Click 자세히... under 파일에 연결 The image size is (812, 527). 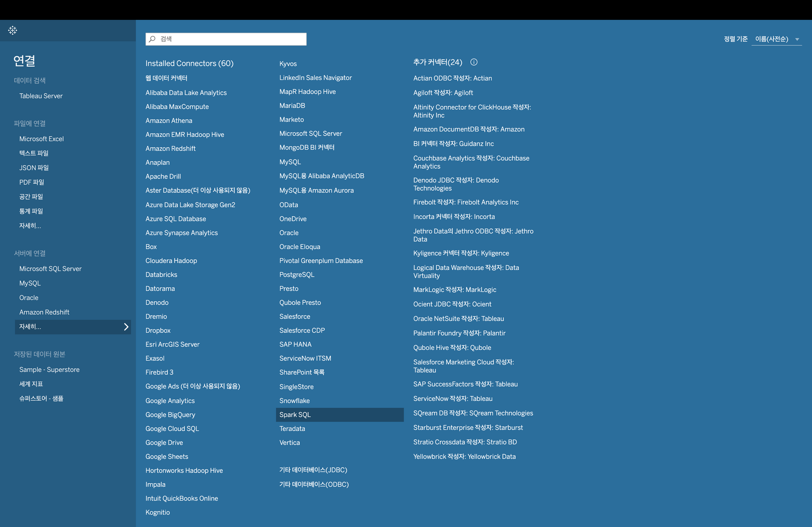click(x=30, y=226)
